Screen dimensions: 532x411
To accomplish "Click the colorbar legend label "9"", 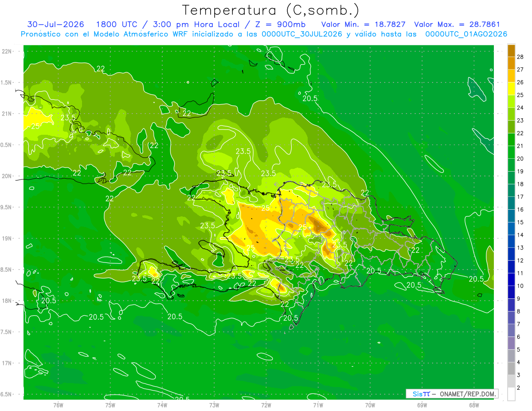I will (x=519, y=298).
